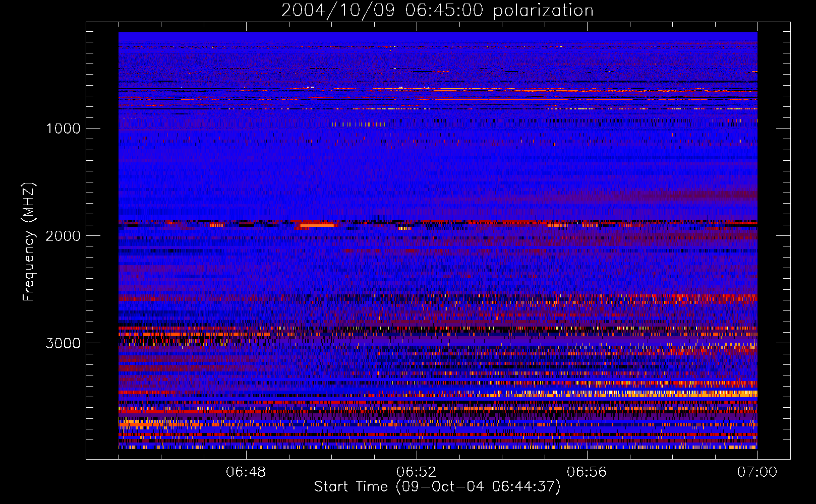Click the '06:56' time tick label
Image resolution: width=816 pixels, height=504 pixels.
pos(587,472)
